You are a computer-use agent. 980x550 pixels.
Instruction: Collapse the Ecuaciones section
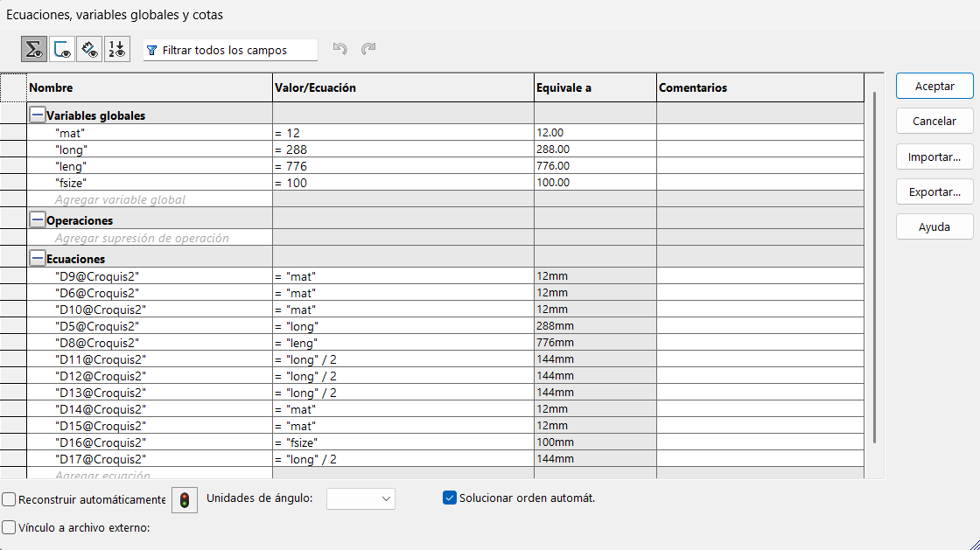tap(38, 259)
